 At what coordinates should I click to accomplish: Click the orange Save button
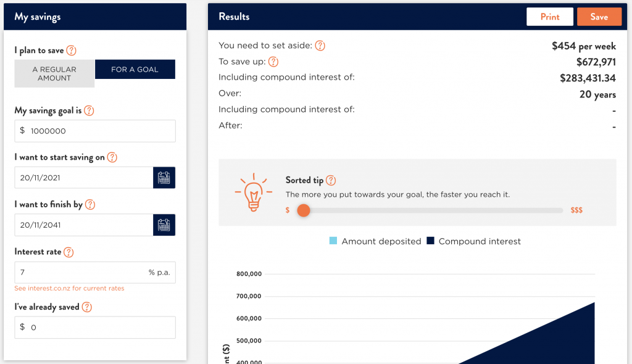599,17
